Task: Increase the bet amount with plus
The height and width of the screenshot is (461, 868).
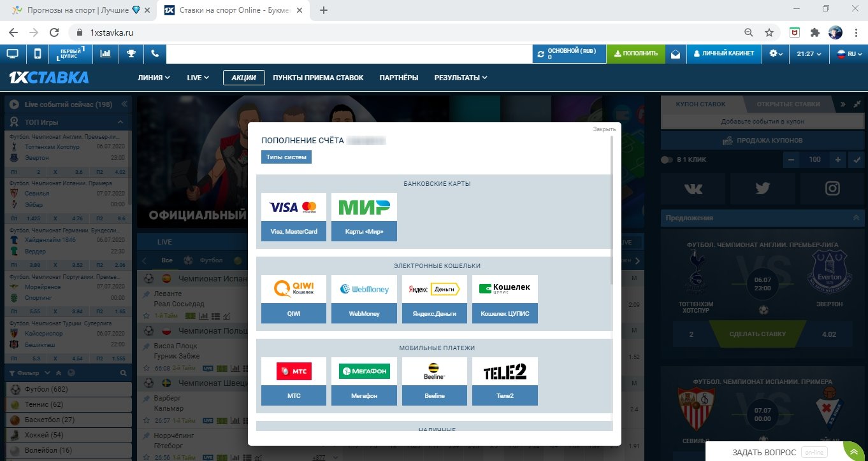Action: click(838, 160)
